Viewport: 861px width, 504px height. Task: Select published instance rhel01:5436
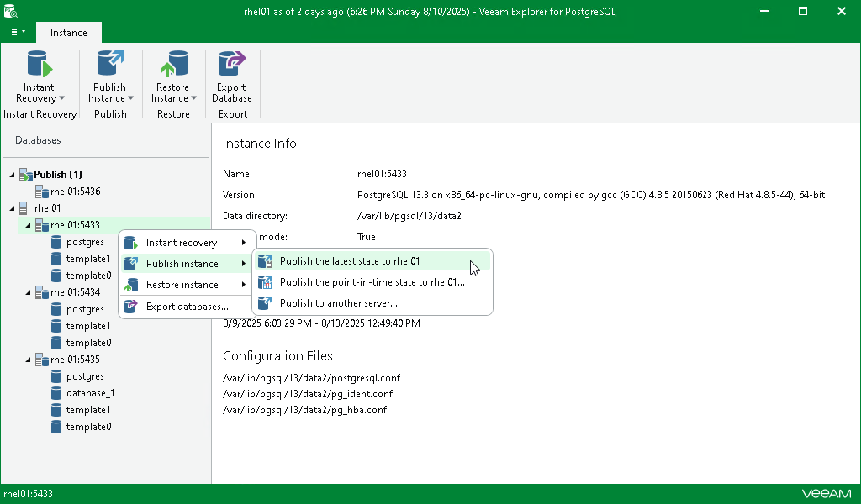[75, 192]
